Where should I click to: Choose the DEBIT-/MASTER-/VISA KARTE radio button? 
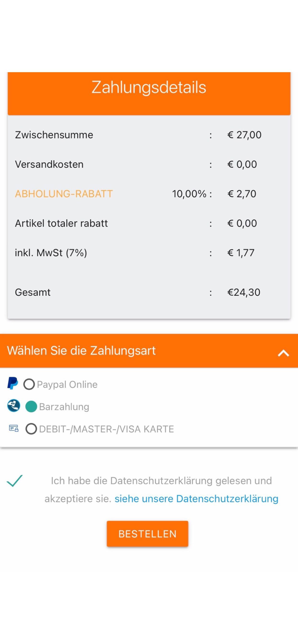pos(31,429)
